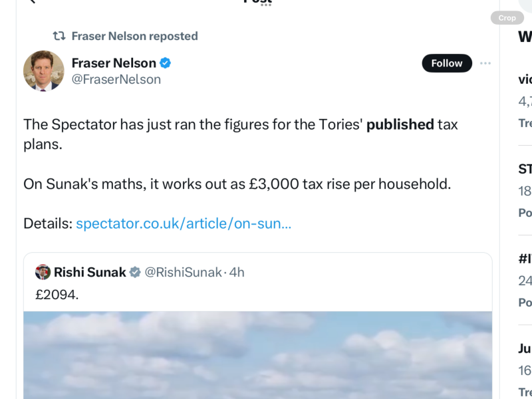Viewport: 532px width, 399px height.
Task: Click the Fraser Nelson display name
Action: 114,63
